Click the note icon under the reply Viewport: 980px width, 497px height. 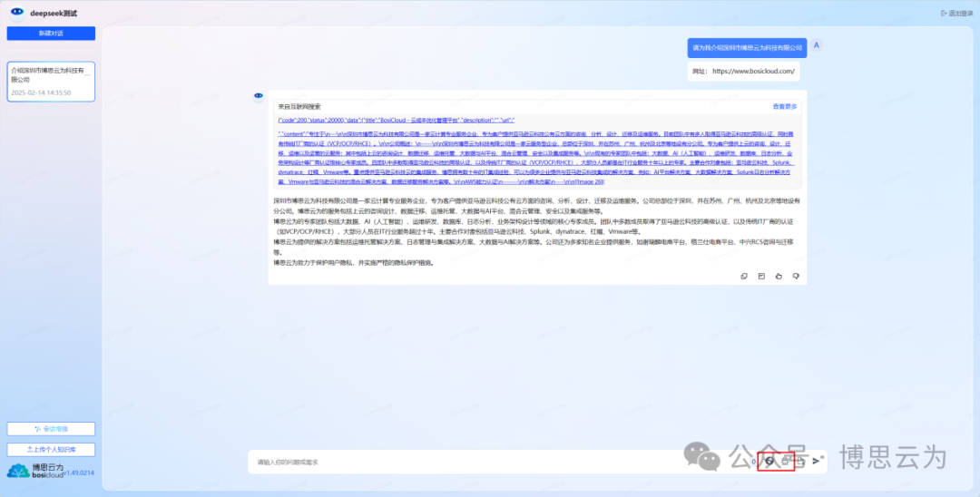[x=761, y=276]
